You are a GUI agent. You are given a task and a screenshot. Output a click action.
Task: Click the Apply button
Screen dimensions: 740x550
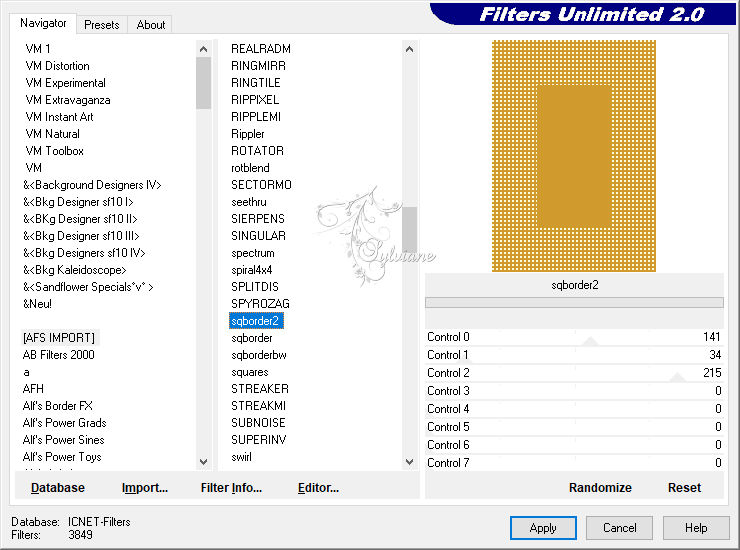(x=543, y=528)
